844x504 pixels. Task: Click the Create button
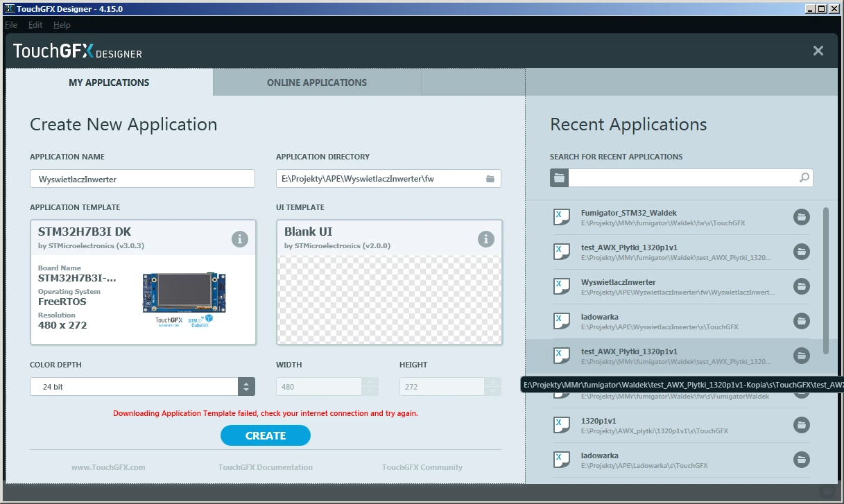tap(266, 435)
